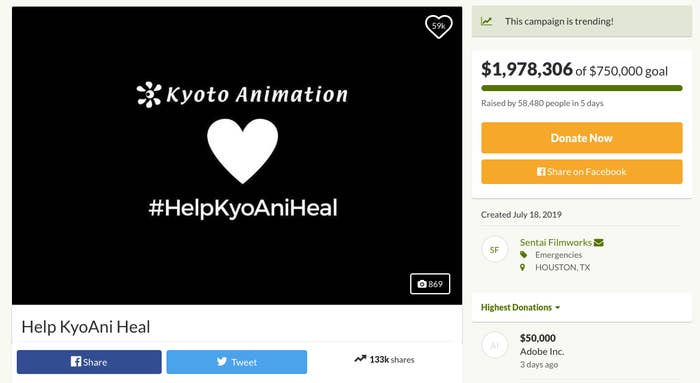This screenshot has height=383, width=700.
Task: Click the Help KyoAni Heal title
Action: click(86, 327)
